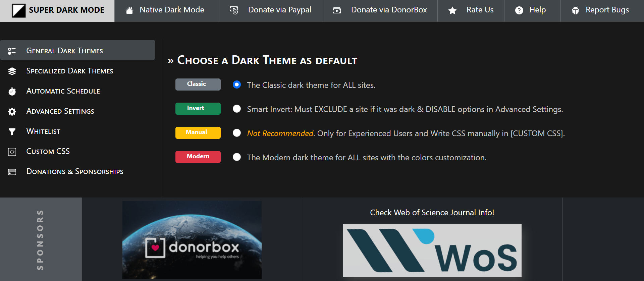Click 'The Classic dark theme for ALL sites.' label
This screenshot has height=281, width=644.
pyautogui.click(x=311, y=85)
